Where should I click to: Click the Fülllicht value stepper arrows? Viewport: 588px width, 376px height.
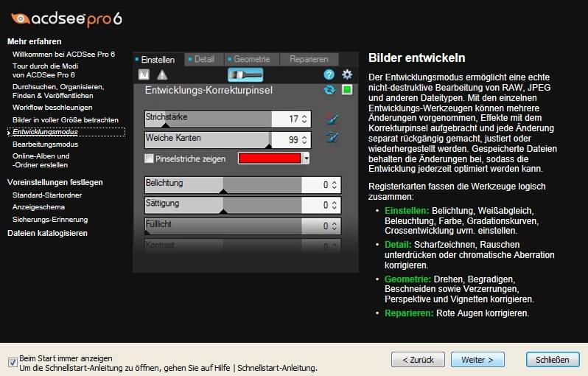334,226
